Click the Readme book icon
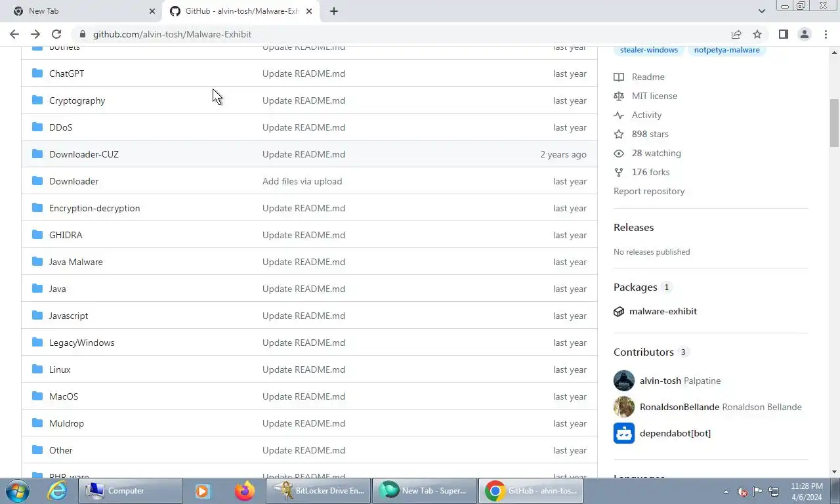 [619, 77]
